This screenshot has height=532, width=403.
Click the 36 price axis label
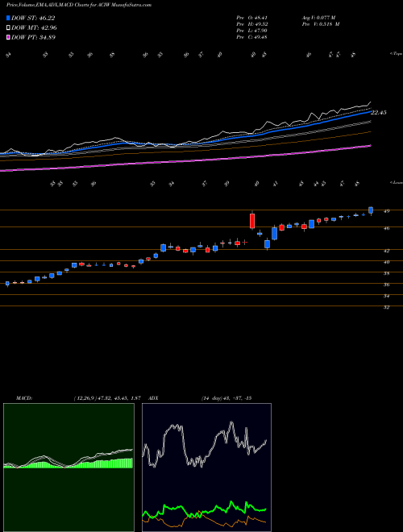pyautogui.click(x=386, y=285)
